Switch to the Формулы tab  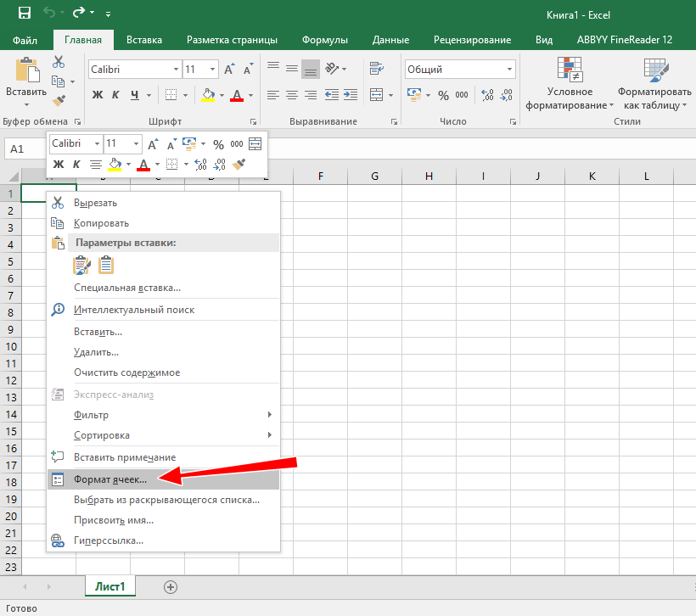tap(325, 40)
